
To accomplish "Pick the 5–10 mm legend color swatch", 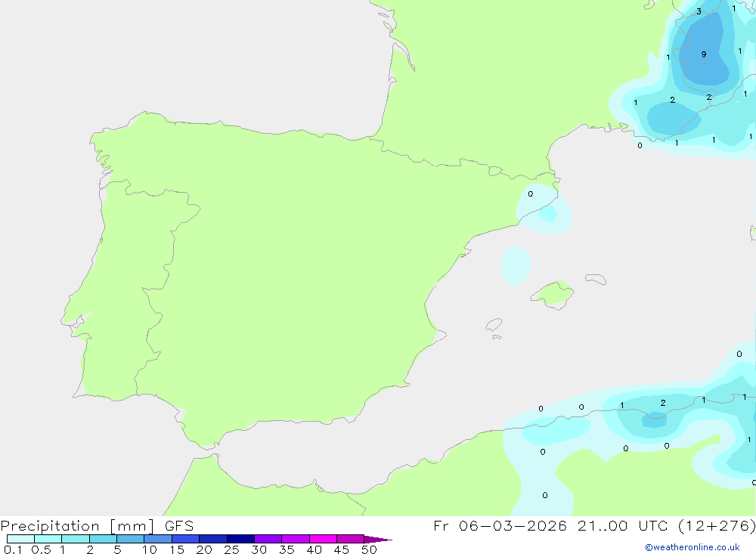I will tap(130, 539).
